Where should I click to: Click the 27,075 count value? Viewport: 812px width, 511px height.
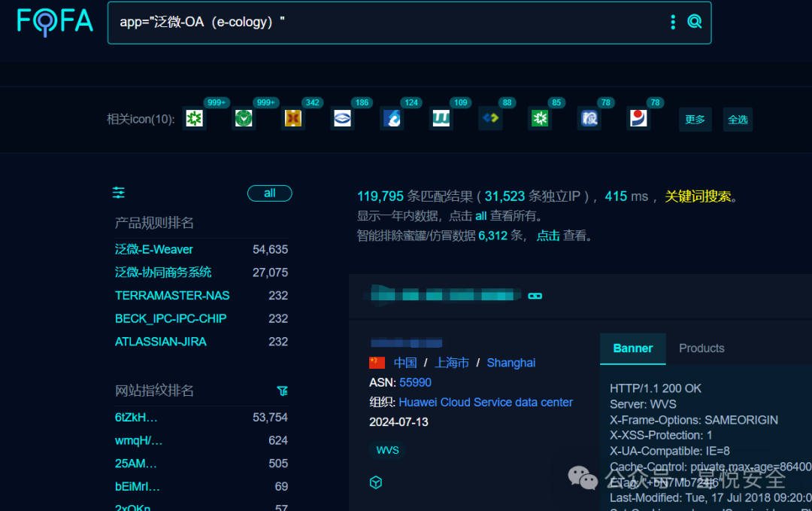(271, 272)
